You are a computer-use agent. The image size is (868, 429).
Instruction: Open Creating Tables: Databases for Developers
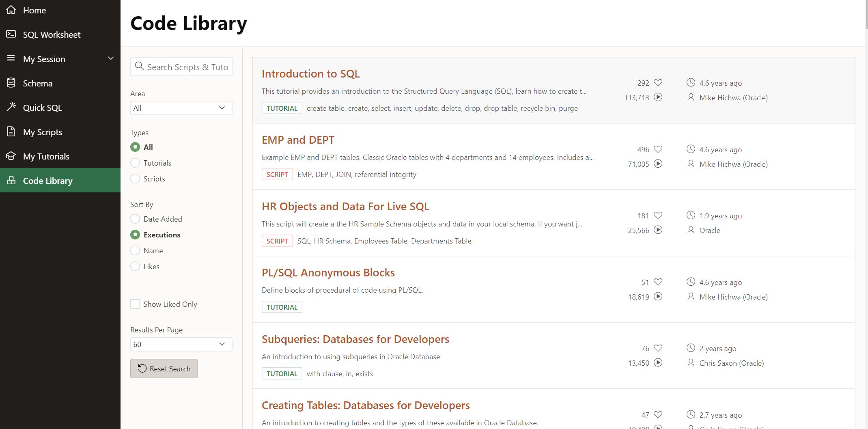pos(366,405)
